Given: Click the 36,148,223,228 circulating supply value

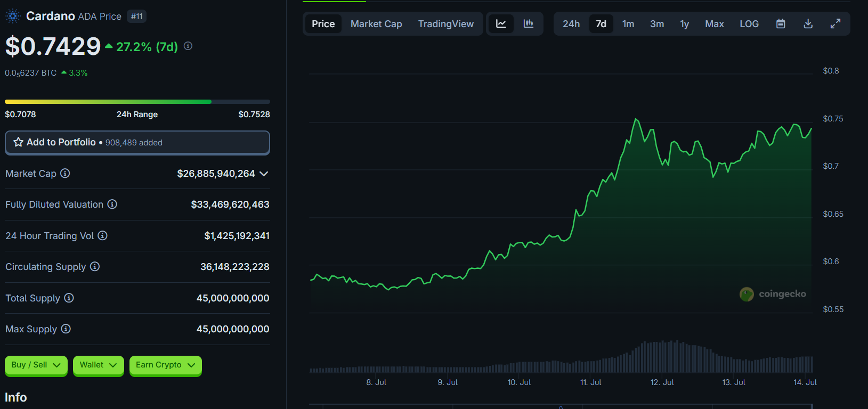Looking at the screenshot, I should click(x=235, y=267).
